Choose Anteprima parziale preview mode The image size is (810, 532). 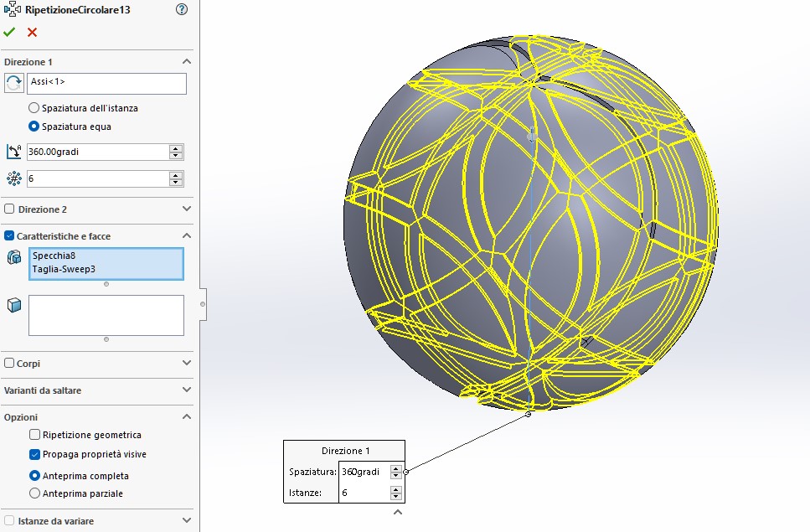[x=34, y=493]
